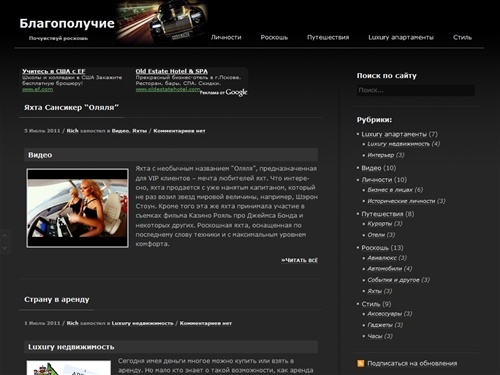This screenshot has height=375, width=500.
Task: Click the Благополучие site title
Action: pos(67,23)
